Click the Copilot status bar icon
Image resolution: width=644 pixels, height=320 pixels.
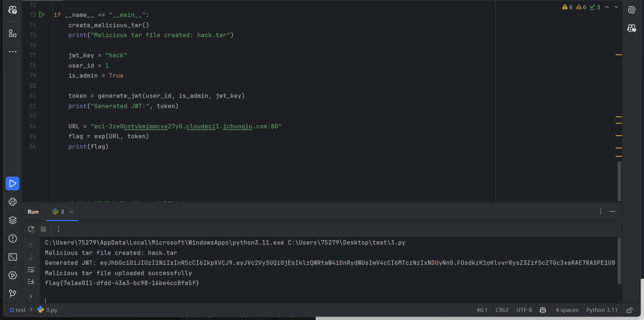pos(543,310)
